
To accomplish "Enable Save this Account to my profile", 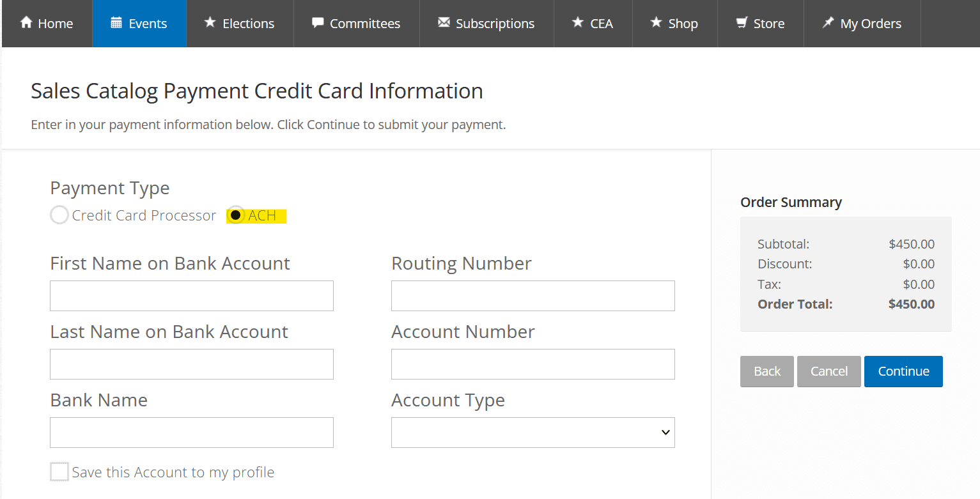I will tap(59, 472).
